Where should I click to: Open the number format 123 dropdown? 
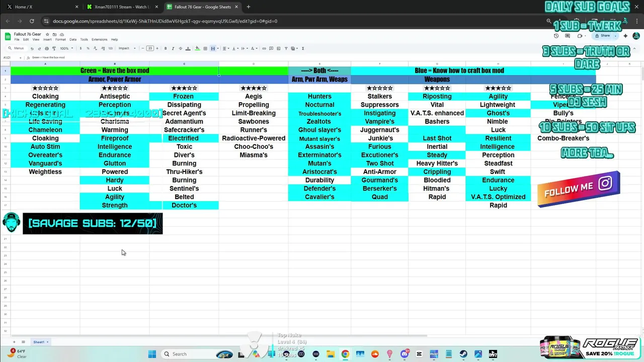point(110,48)
